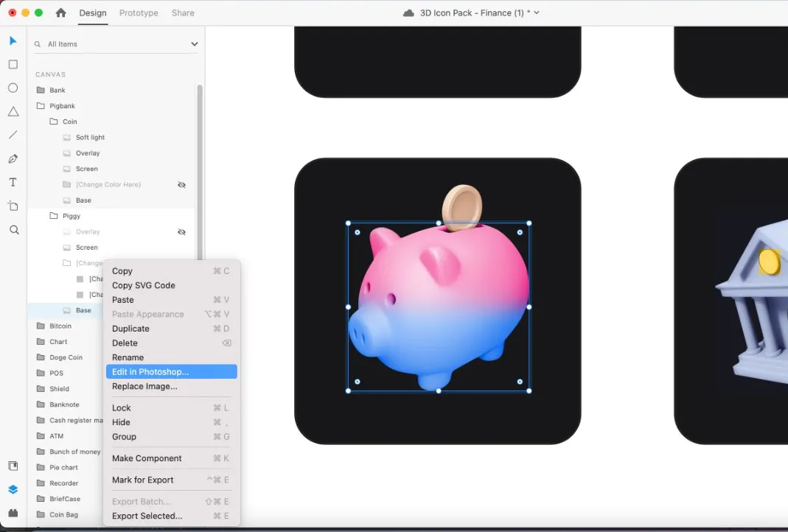This screenshot has height=532, width=788.
Task: Select the Pen tool
Action: 13,159
